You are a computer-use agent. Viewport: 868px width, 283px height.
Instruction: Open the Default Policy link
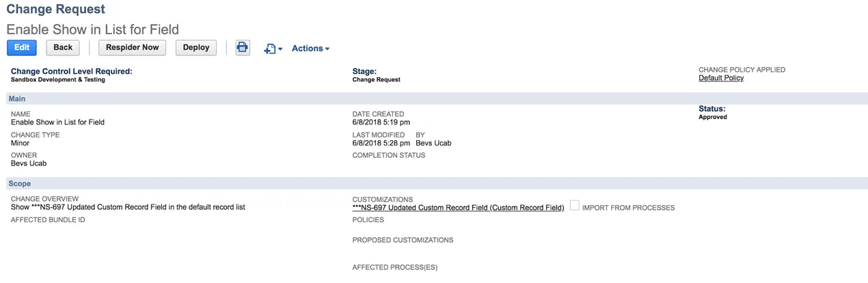[x=721, y=78]
